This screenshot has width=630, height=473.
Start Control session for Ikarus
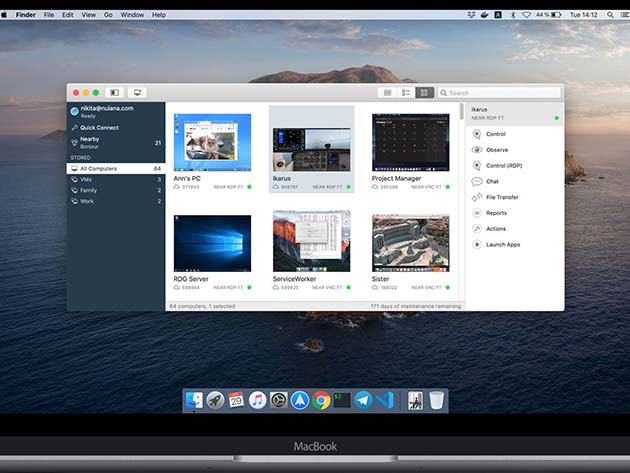click(495, 134)
